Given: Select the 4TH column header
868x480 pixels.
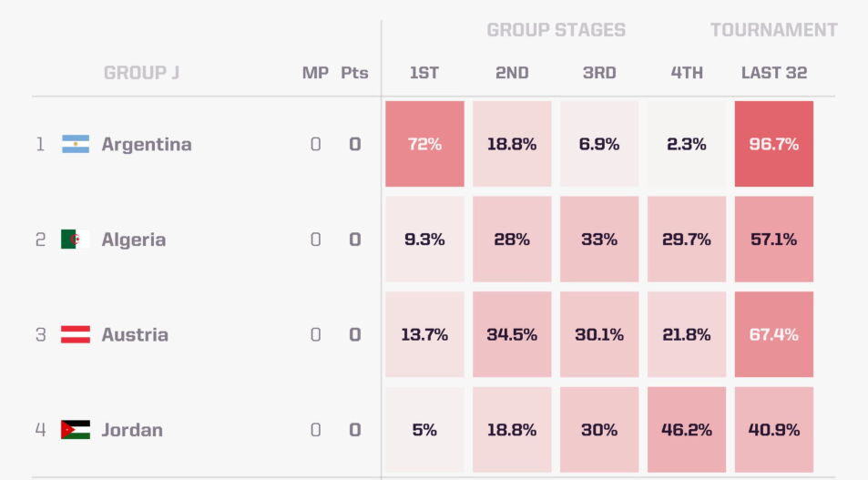Looking at the screenshot, I should point(687,73).
